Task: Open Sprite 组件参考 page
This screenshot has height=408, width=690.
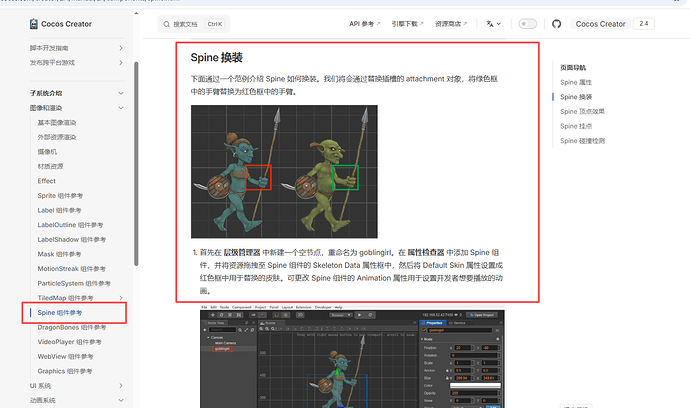Action: [60, 195]
